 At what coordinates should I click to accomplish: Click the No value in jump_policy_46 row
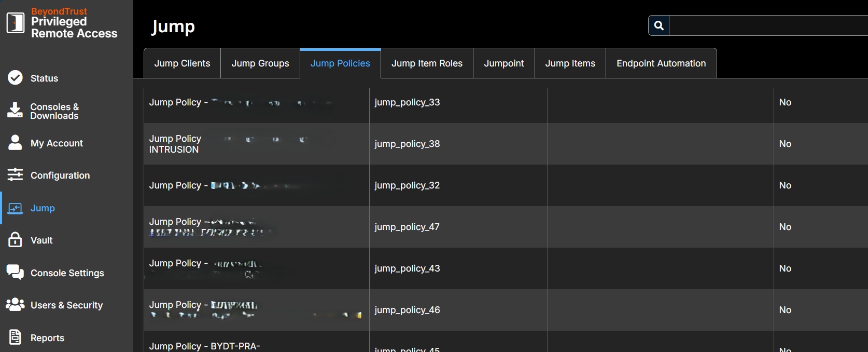pyautogui.click(x=785, y=310)
